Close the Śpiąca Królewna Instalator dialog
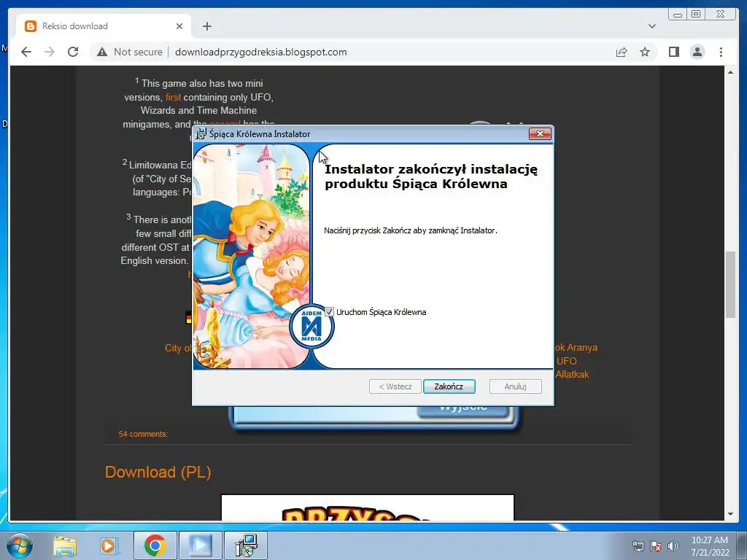The height and width of the screenshot is (560, 747). 540,134
